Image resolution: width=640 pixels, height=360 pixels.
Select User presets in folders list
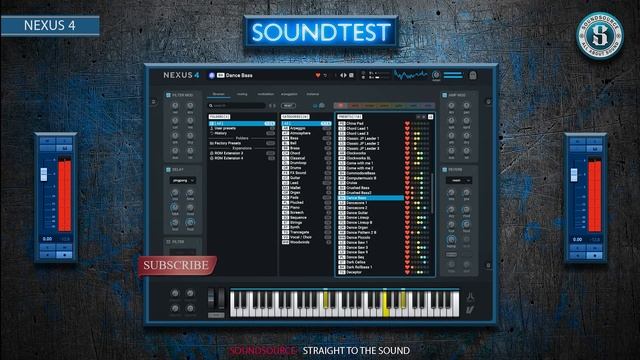click(x=242, y=128)
